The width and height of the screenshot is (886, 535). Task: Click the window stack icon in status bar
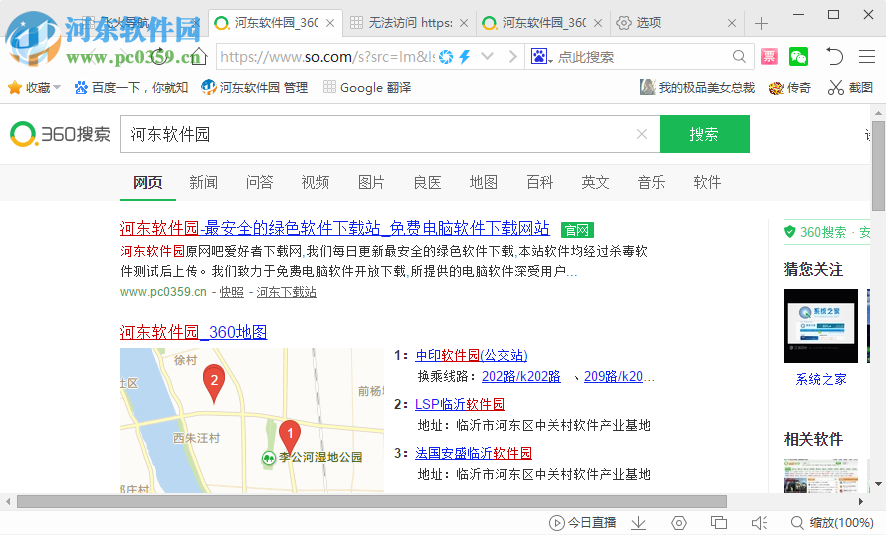(x=719, y=523)
